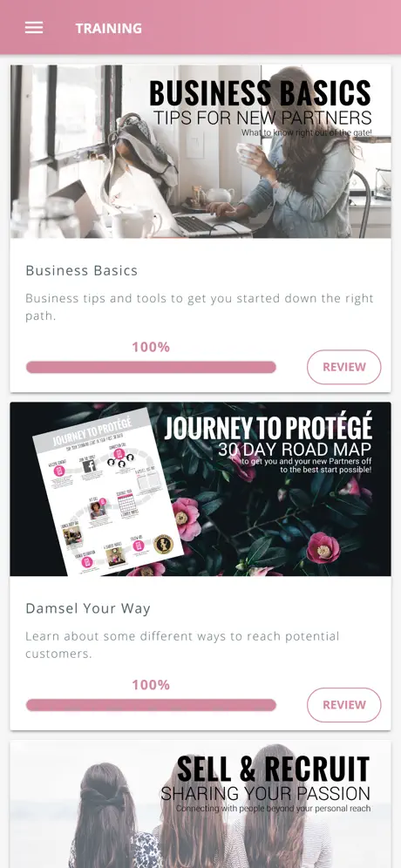Click the Damsel Your Way progress bar
The height and width of the screenshot is (868, 401).
(x=151, y=705)
